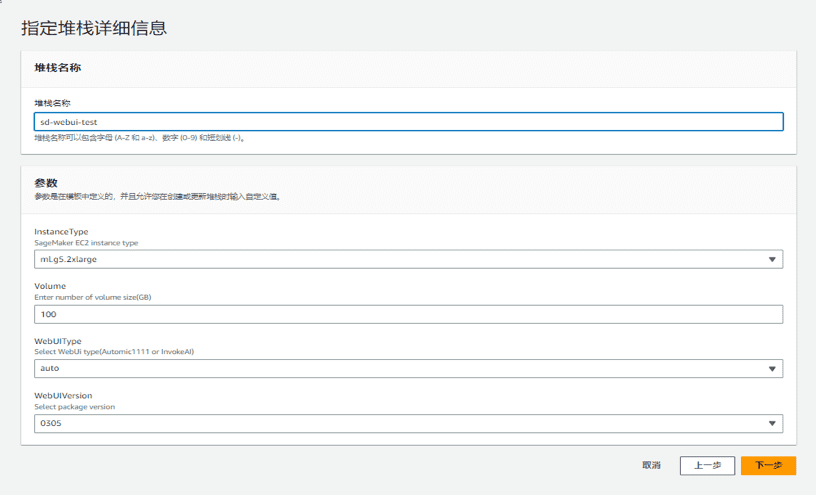Open the WebUIVersion selector showing 0305
The width and height of the screenshot is (816, 495).
pyautogui.click(x=400, y=423)
